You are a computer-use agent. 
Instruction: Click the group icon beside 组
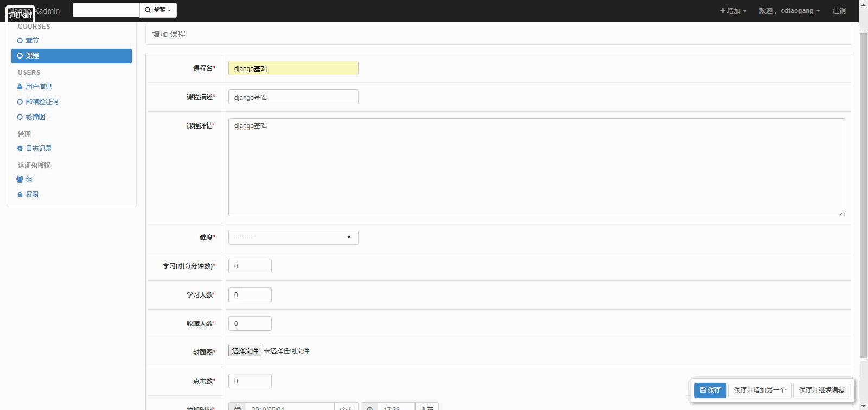tap(20, 180)
